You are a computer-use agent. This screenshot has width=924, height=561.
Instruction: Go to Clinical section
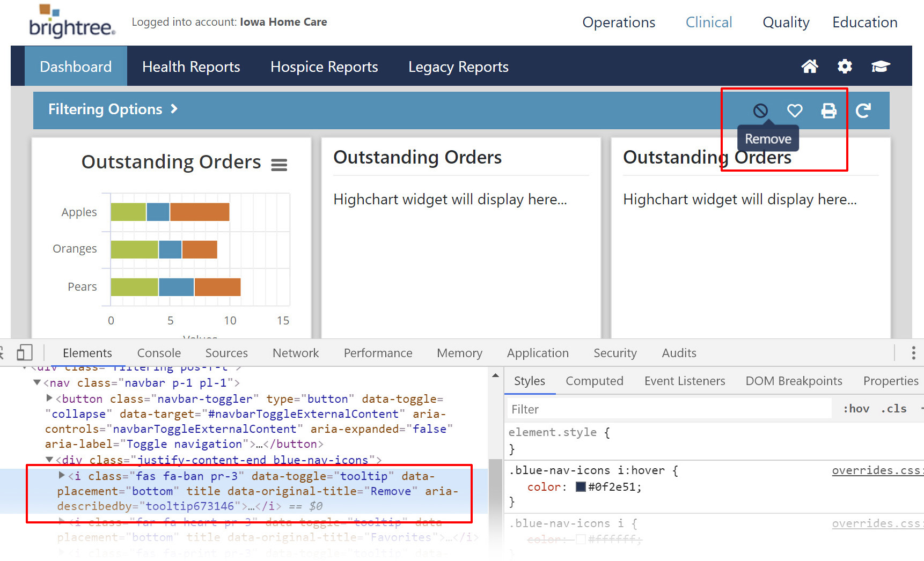tap(709, 23)
